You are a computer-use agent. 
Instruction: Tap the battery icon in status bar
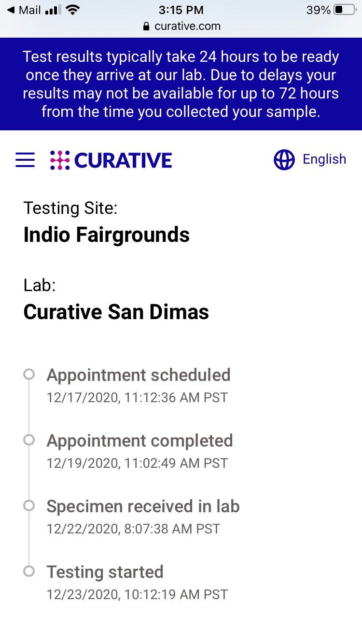(344, 10)
